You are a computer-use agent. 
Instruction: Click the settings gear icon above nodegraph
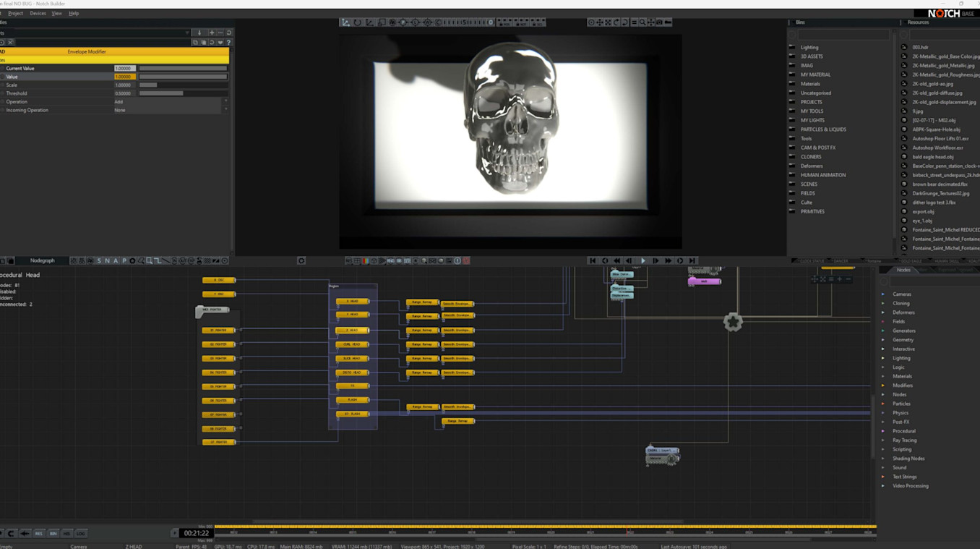point(301,260)
